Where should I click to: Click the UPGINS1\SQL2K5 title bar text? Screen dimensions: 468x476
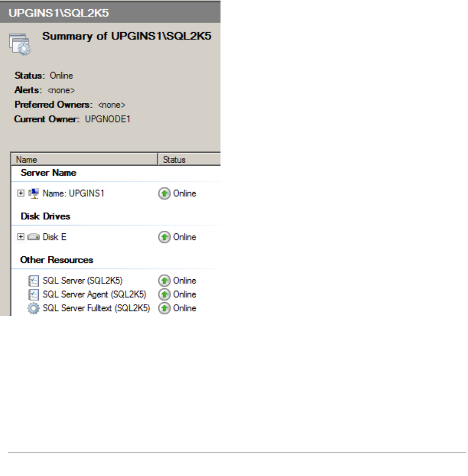coord(59,13)
